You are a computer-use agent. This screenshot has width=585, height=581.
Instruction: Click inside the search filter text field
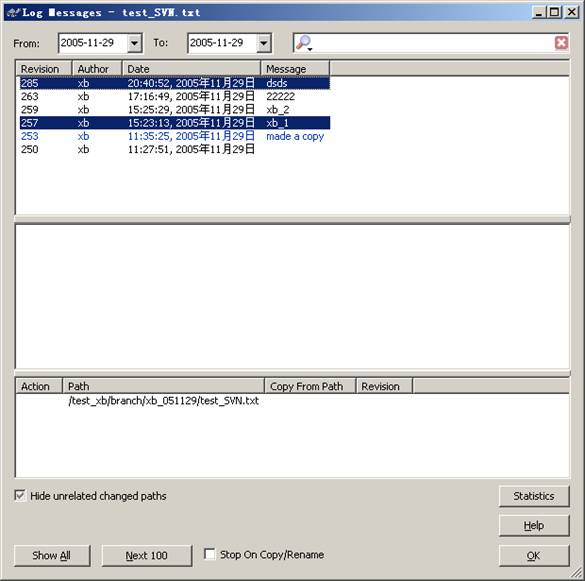pos(433,43)
